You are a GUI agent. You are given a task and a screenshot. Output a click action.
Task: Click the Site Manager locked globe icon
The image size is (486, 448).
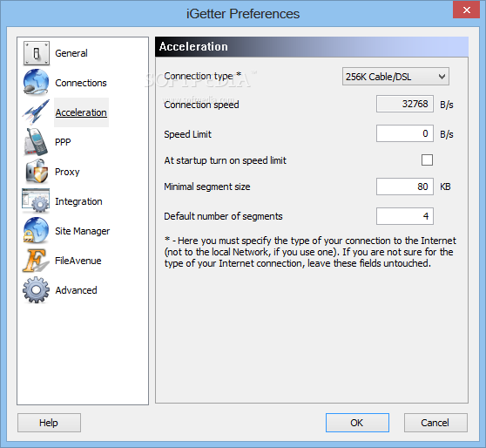[36, 230]
